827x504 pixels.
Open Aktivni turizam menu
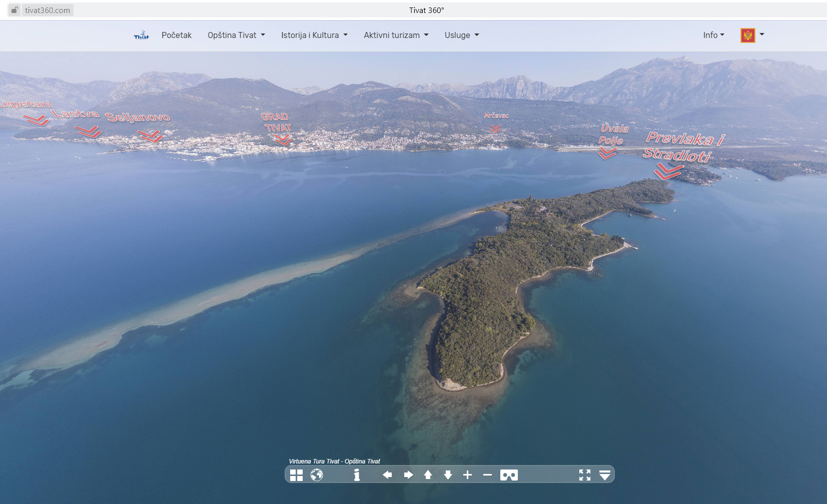pyautogui.click(x=396, y=35)
